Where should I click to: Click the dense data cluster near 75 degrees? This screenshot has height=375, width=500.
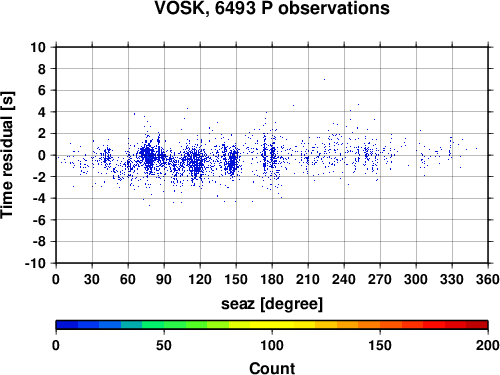click(147, 156)
